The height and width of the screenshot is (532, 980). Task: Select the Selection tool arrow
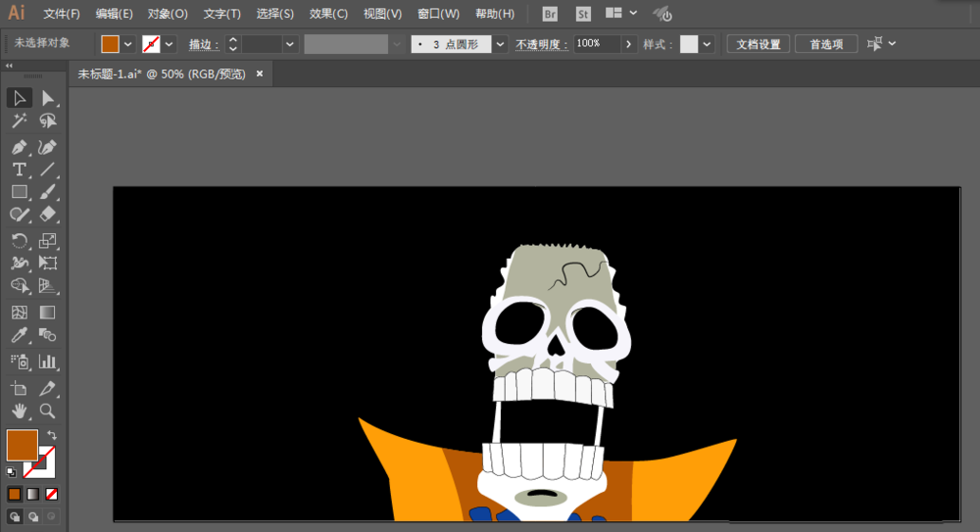(20, 98)
